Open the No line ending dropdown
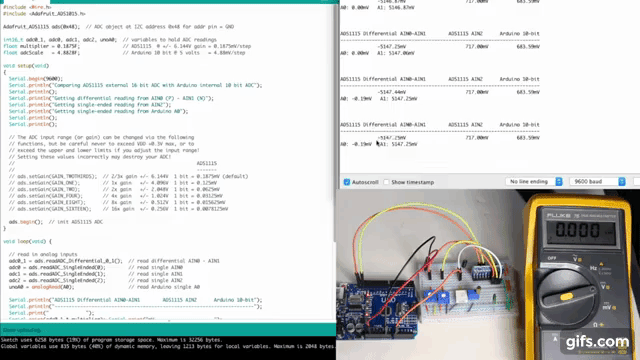The height and width of the screenshot is (360, 640). [534, 182]
